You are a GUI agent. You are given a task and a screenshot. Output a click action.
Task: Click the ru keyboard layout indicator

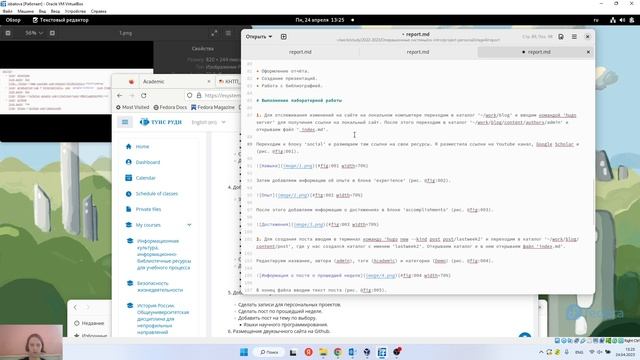596,20
